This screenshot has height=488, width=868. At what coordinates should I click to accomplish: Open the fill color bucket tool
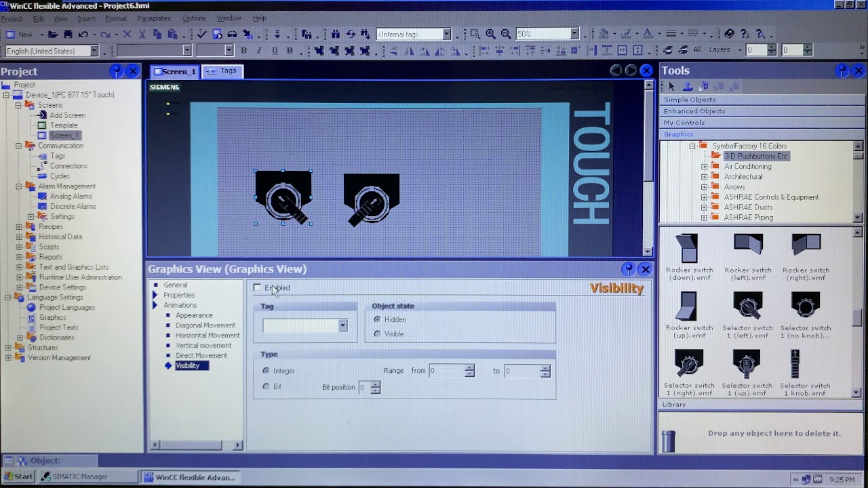(604, 34)
